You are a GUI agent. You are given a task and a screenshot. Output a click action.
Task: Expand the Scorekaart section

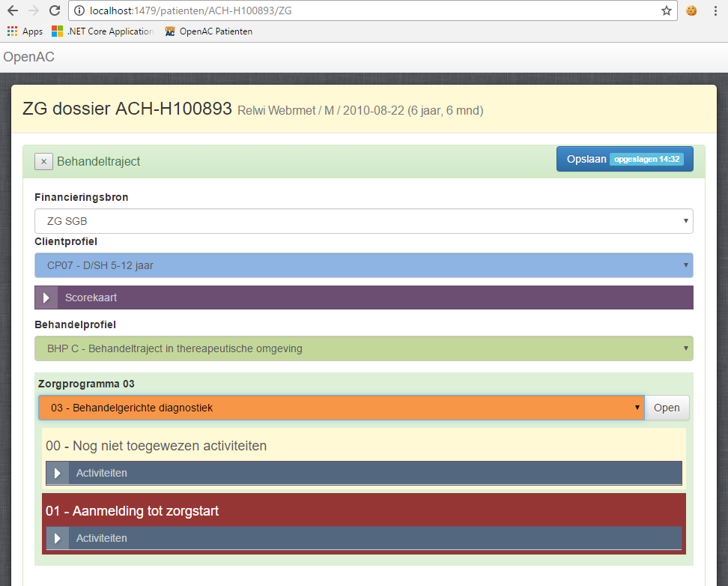46,297
